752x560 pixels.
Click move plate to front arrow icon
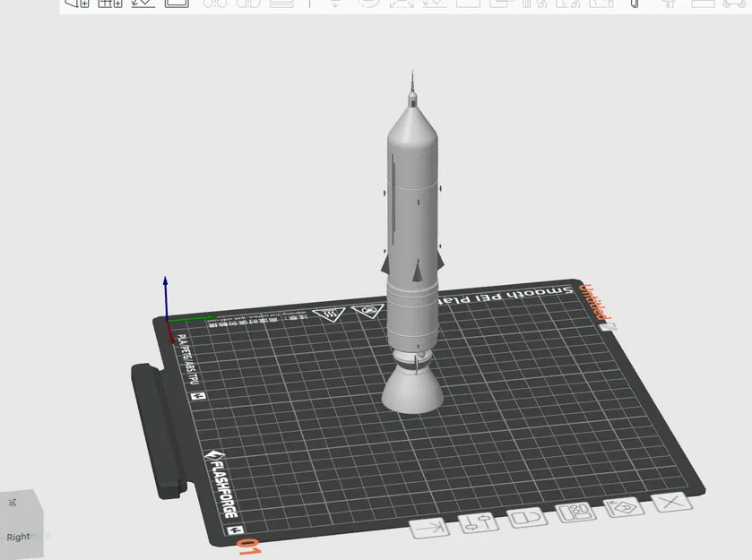pos(429,529)
